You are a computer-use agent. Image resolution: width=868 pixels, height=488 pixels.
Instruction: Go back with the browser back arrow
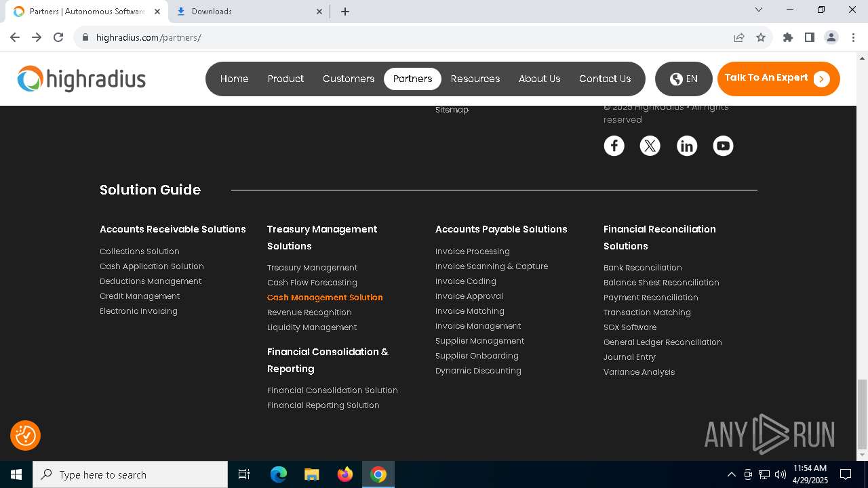[x=15, y=37]
